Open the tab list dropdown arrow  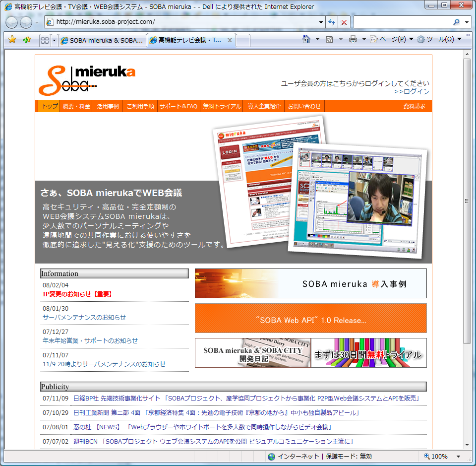tap(55, 40)
